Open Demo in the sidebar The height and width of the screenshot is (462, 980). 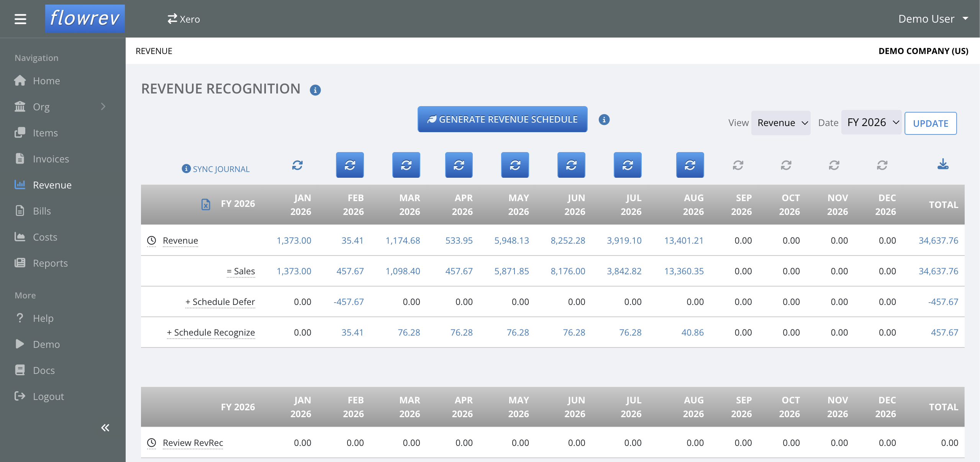[x=46, y=344]
